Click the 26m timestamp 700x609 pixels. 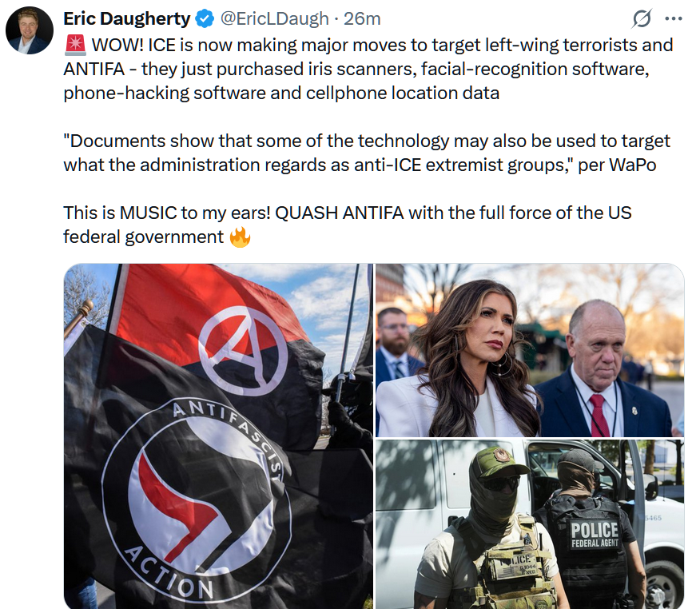[362, 18]
